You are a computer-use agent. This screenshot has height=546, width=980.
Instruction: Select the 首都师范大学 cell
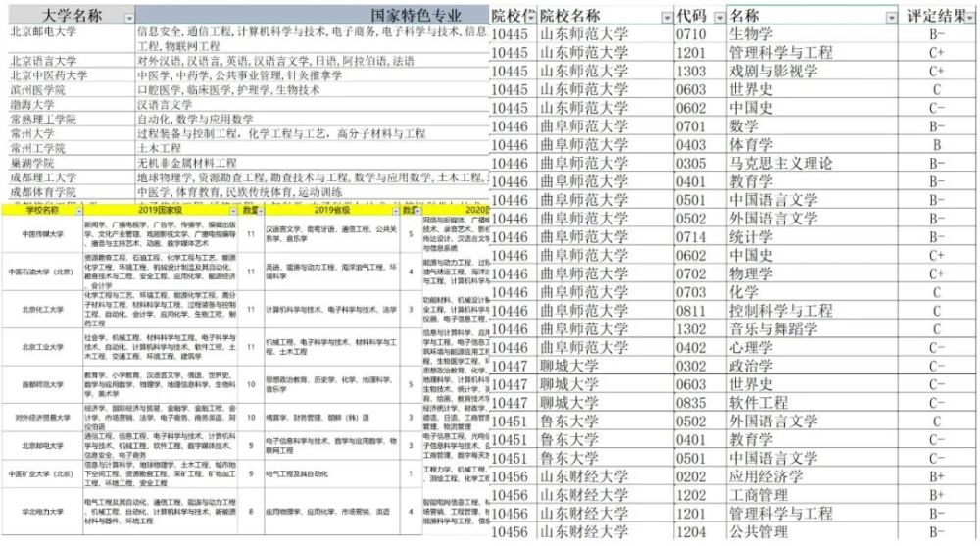(x=42, y=384)
